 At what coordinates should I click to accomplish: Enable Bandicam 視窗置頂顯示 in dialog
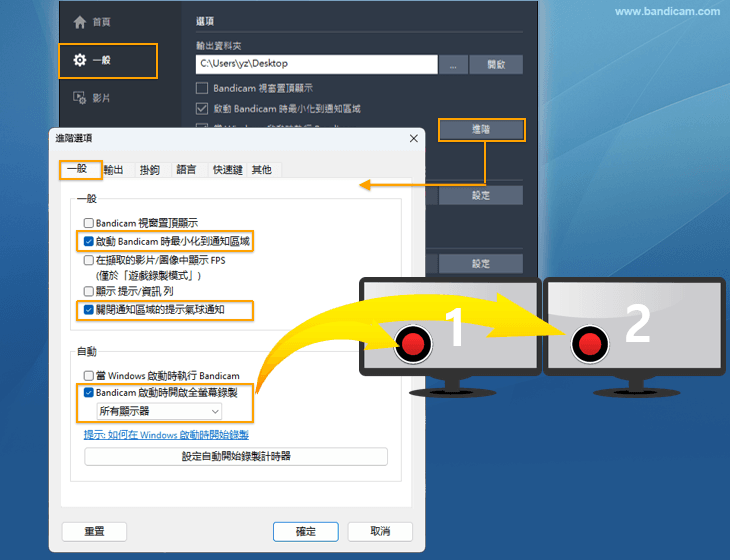coord(89,223)
